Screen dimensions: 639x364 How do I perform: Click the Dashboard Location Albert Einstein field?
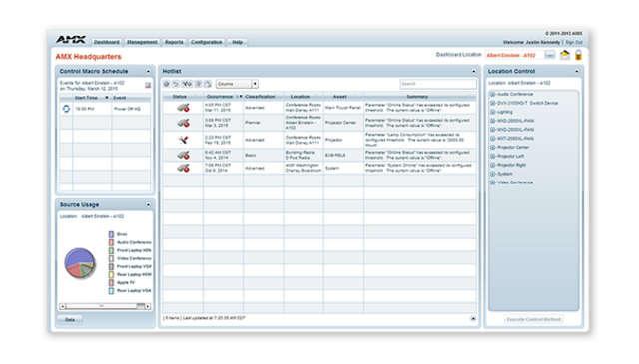[513, 55]
